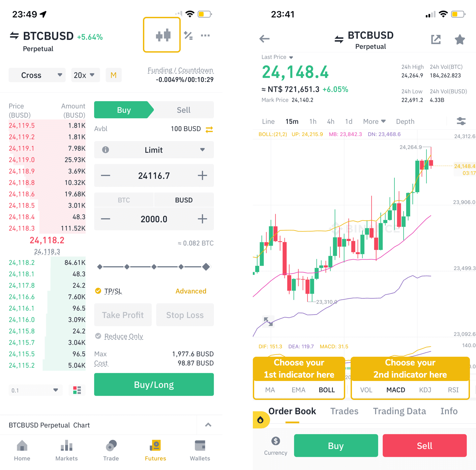Open the percentage calculator icon
The height and width of the screenshot is (470, 476).
click(x=188, y=35)
